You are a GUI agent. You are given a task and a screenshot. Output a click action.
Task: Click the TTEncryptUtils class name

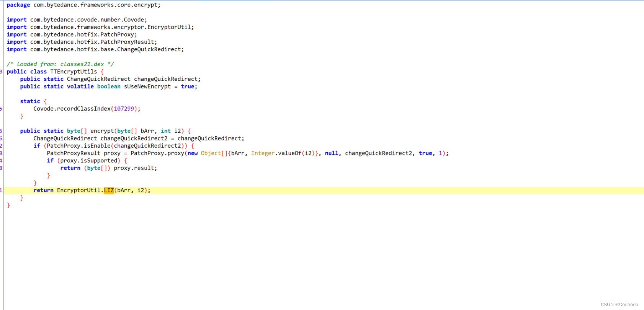[x=74, y=72]
